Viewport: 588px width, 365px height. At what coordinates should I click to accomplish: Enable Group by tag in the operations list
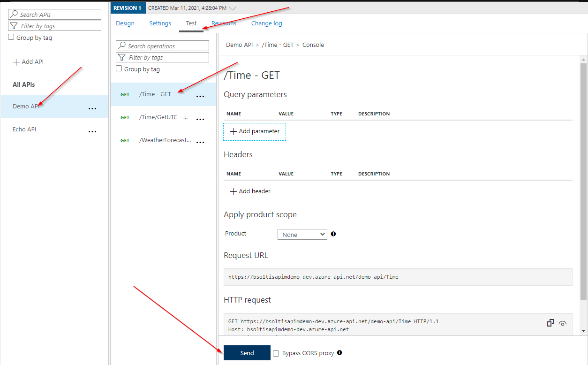click(x=119, y=68)
